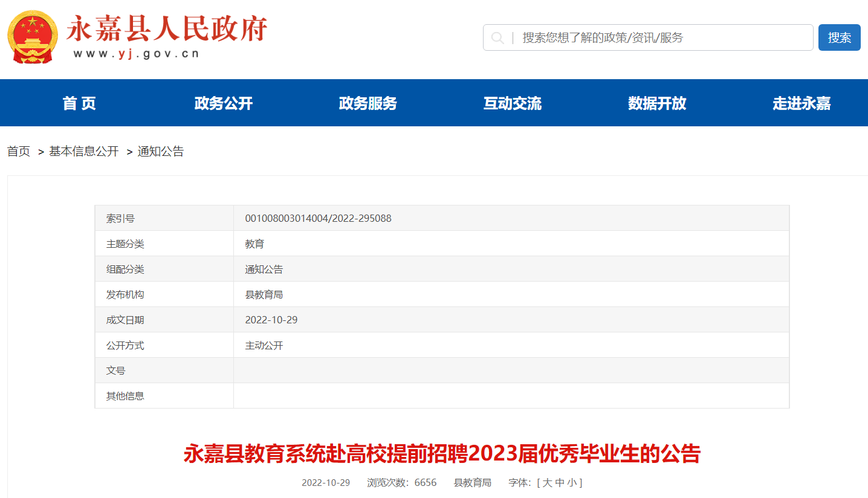Open 通知公告 breadcrumb link
Screen dimensions: 868x498
161,152
